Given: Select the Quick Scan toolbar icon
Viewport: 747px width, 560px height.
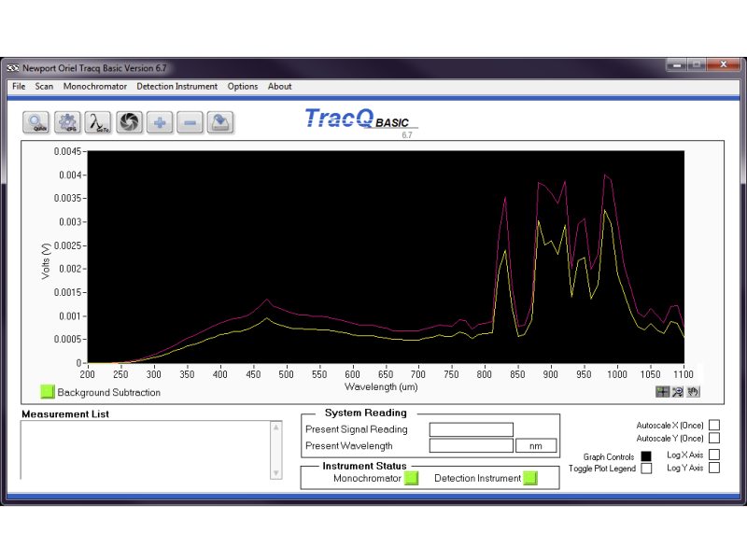Looking at the screenshot, I should pyautogui.click(x=37, y=122).
